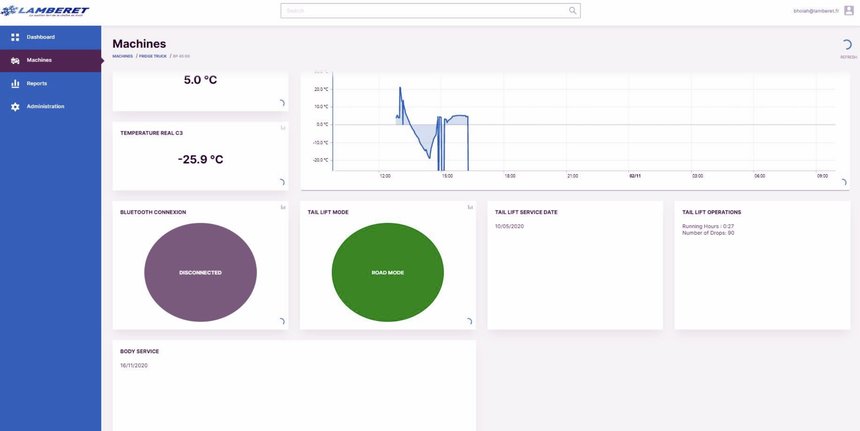Click the Fridge Truck breadcrumb link
This screenshot has width=860, height=431.
pos(152,56)
